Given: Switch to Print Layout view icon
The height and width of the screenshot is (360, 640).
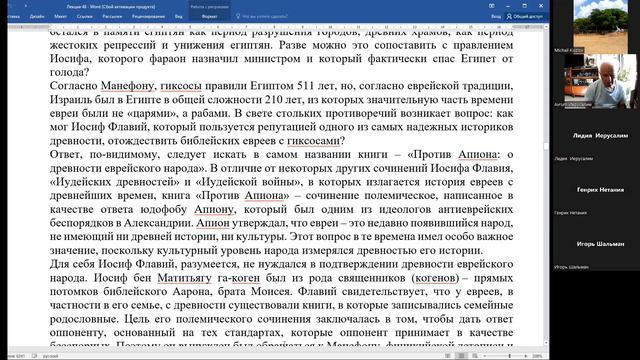Looking at the screenshot, I should click(462, 356).
